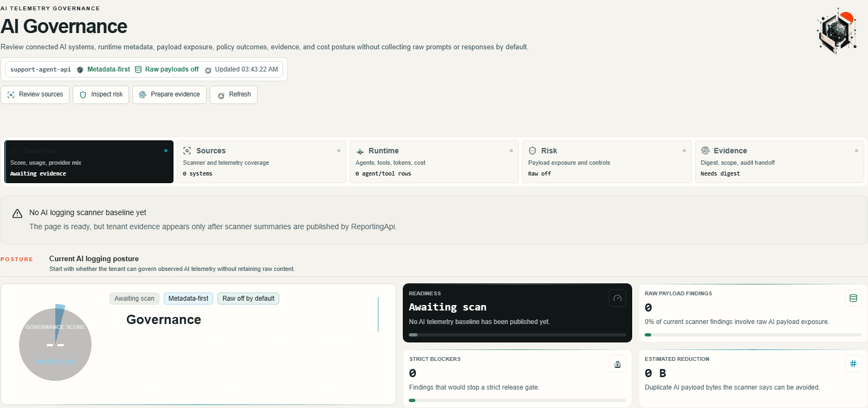Switch to the Sources tab
868x408 pixels.
(261, 161)
